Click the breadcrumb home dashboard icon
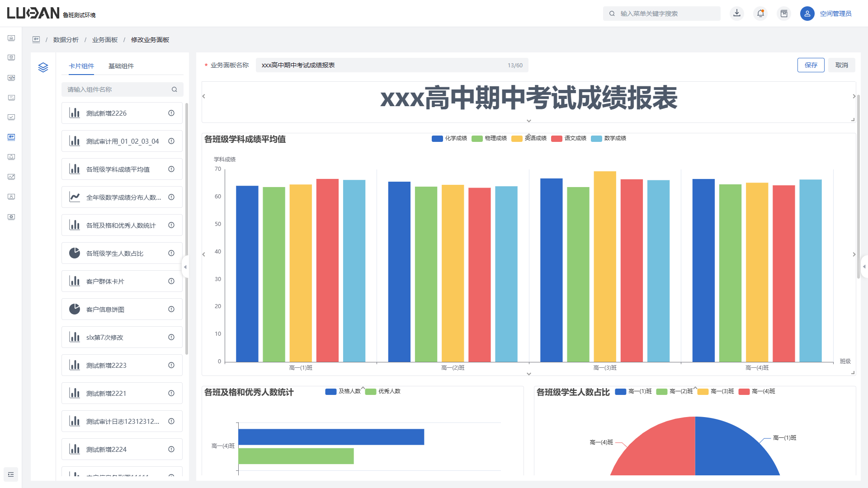This screenshot has width=868, height=488. pos(36,40)
